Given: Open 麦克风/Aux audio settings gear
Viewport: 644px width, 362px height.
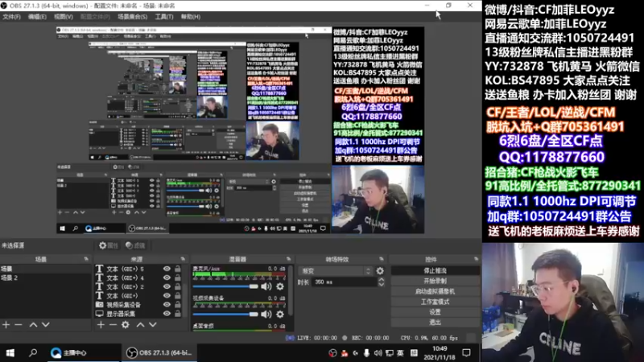Looking at the screenshot, I should (x=280, y=286).
